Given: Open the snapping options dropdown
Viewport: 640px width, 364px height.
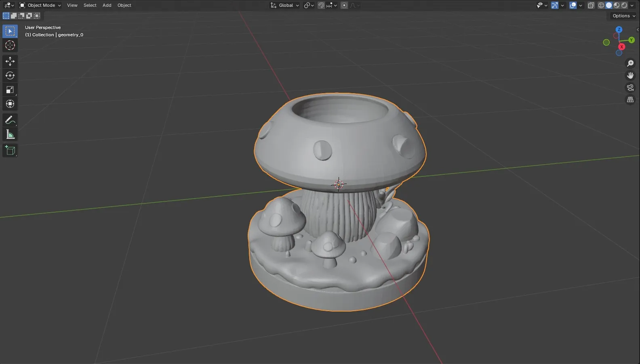Looking at the screenshot, I should pos(332,5).
